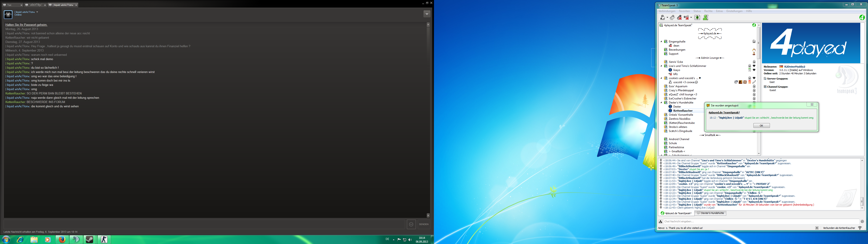Select Android Channel in tree
This screenshot has height=244, width=868.
coord(679,139)
